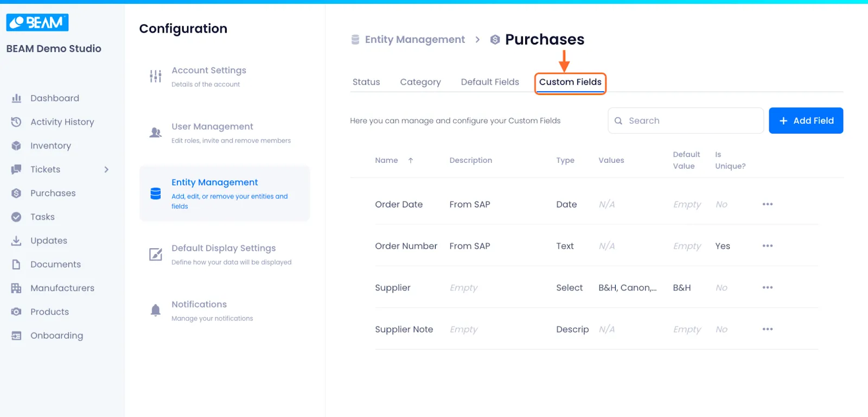The width and height of the screenshot is (868, 417).
Task: Click the Name column header
Action: (386, 160)
